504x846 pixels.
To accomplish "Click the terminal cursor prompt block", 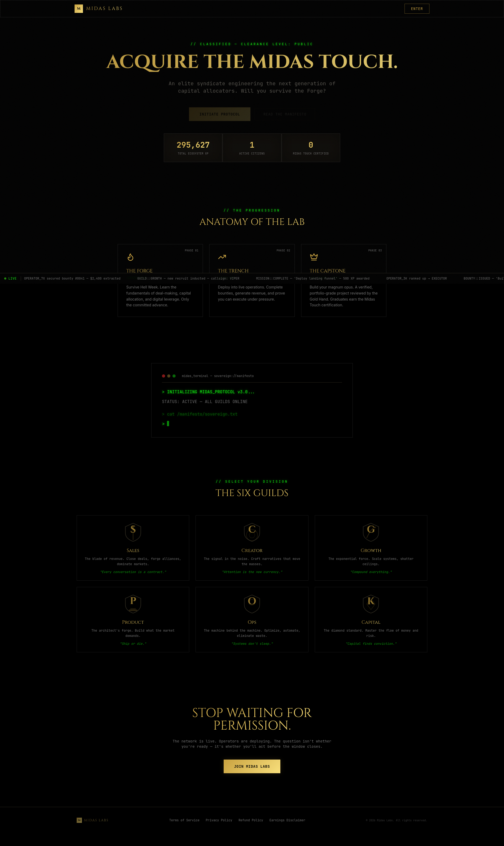I will (x=168, y=424).
